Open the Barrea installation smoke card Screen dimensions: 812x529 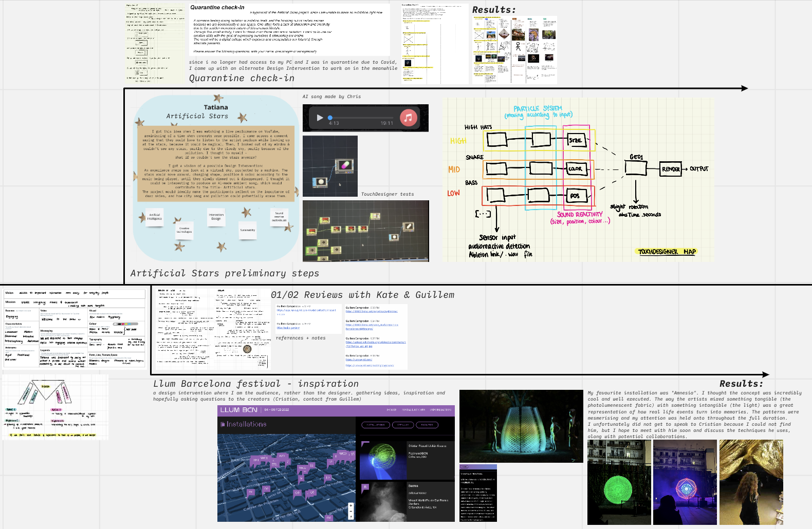[x=407, y=502]
